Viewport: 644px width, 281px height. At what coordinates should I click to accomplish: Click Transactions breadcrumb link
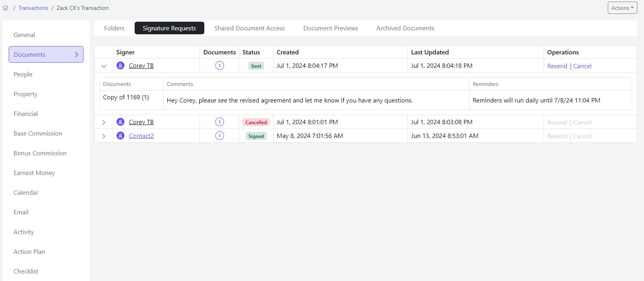tap(33, 8)
